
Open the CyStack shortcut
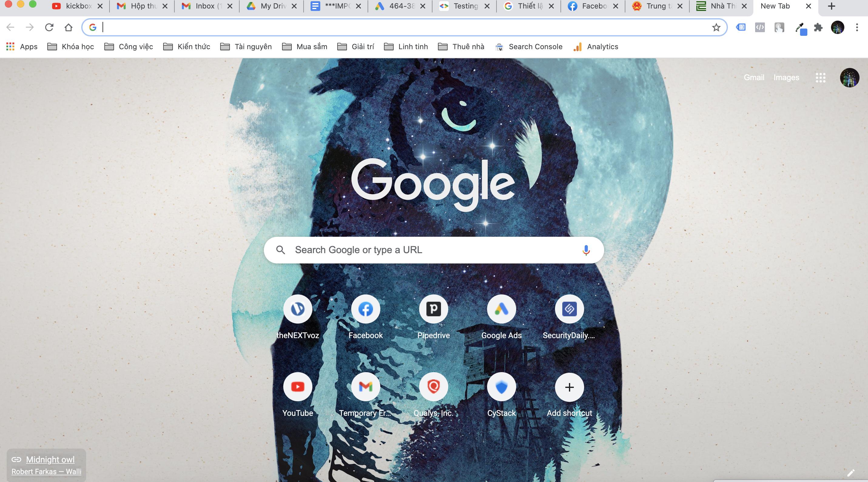coord(501,395)
